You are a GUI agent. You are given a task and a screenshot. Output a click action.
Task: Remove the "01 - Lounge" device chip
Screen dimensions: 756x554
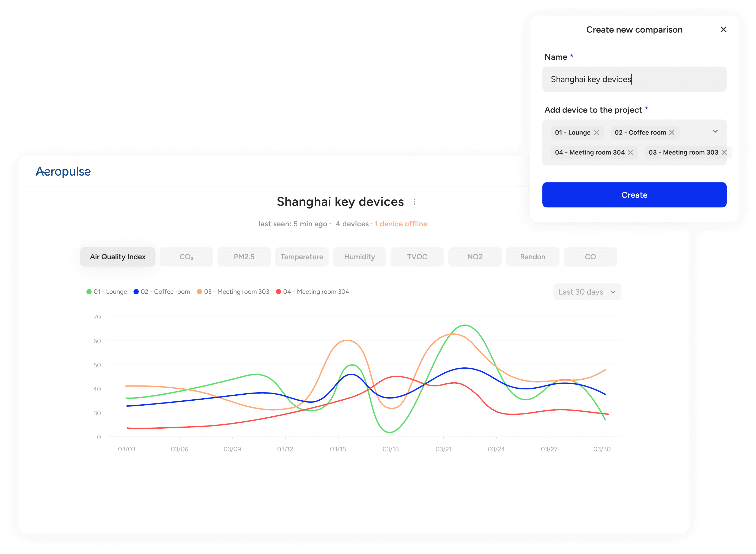pos(597,132)
